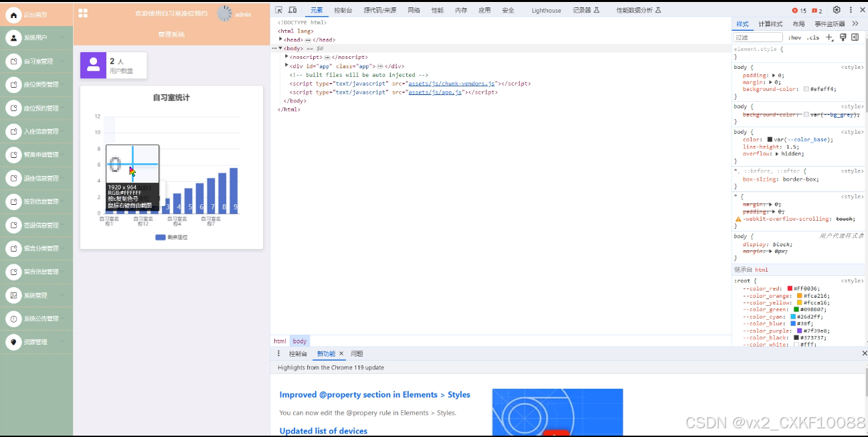Show more Styles pane tabs chevron
The width and height of the screenshot is (868, 437).
tap(855, 23)
